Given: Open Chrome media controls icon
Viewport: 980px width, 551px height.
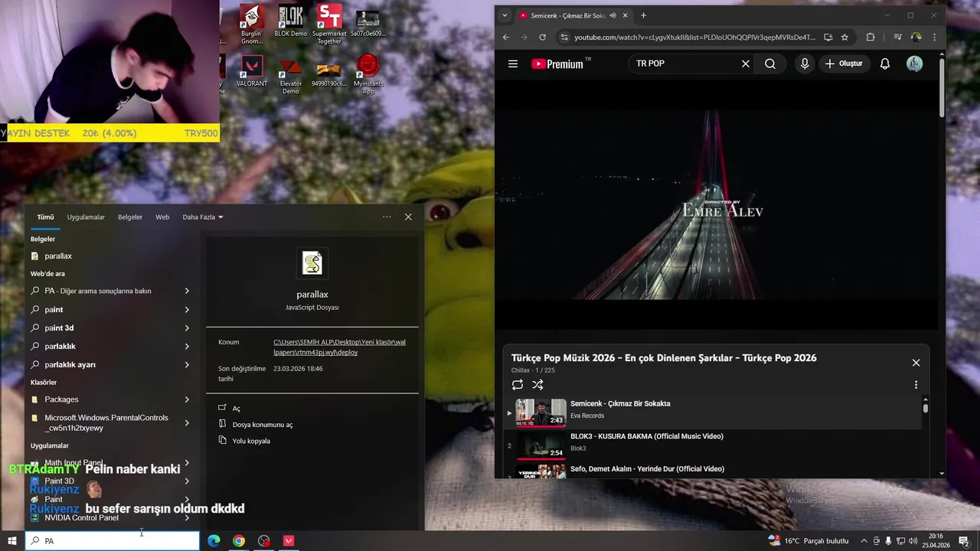Looking at the screenshot, I should [897, 37].
